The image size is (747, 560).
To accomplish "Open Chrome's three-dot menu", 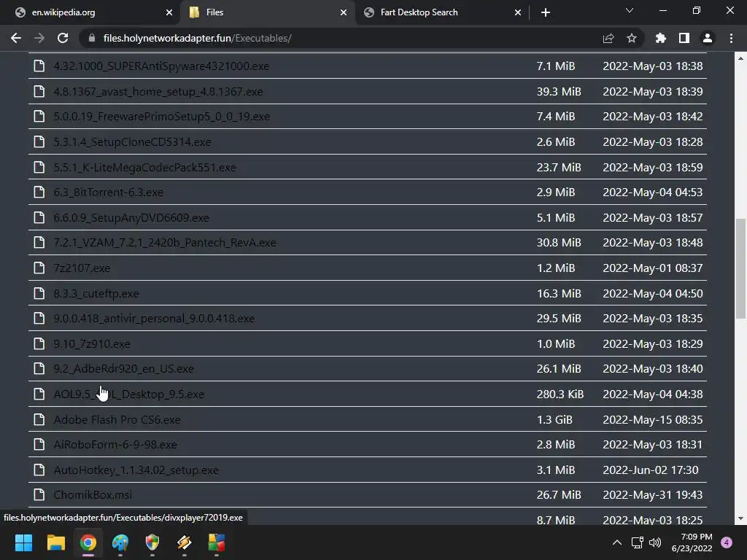I will point(731,38).
